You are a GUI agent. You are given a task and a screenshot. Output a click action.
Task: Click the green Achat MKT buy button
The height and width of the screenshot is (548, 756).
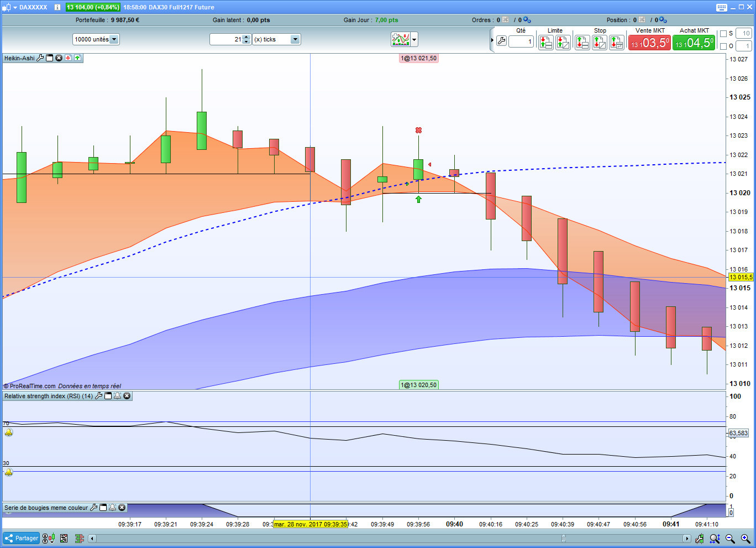click(x=694, y=43)
